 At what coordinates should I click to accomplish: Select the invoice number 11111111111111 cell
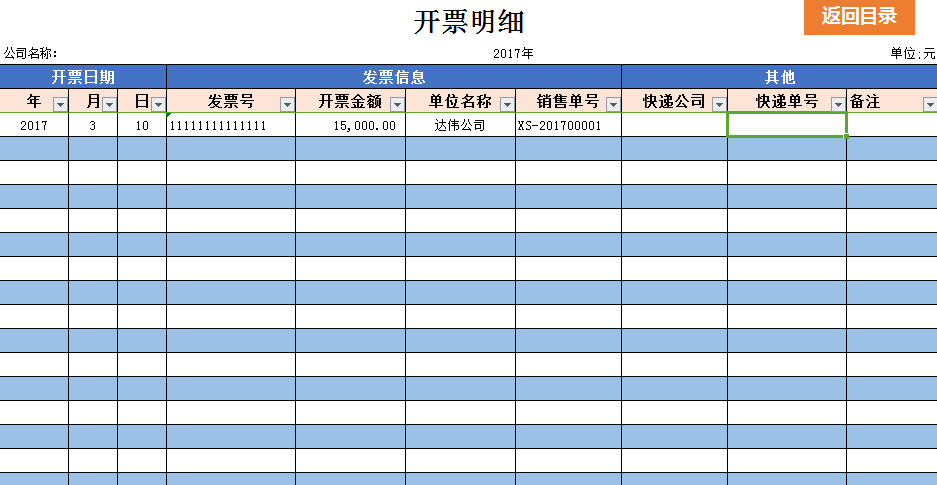coord(231,125)
